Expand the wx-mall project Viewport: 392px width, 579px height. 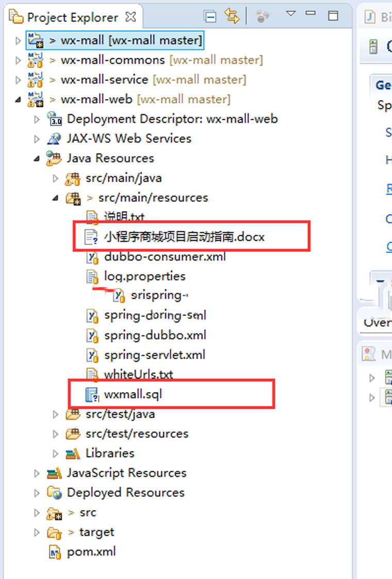tap(18, 40)
